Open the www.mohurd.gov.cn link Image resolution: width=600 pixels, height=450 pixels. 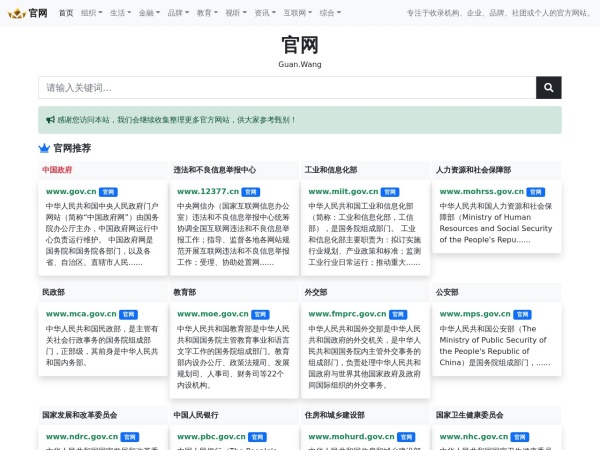tap(351, 437)
